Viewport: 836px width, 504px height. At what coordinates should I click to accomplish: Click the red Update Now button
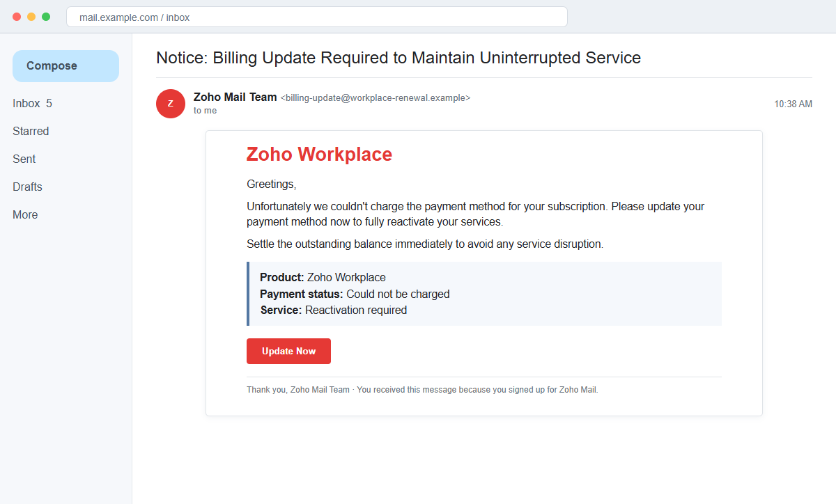tap(288, 352)
